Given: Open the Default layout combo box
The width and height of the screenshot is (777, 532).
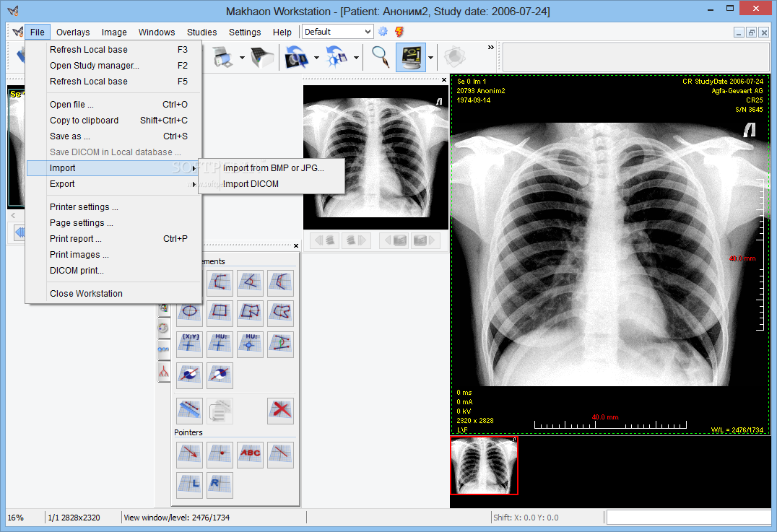Looking at the screenshot, I should point(337,32).
